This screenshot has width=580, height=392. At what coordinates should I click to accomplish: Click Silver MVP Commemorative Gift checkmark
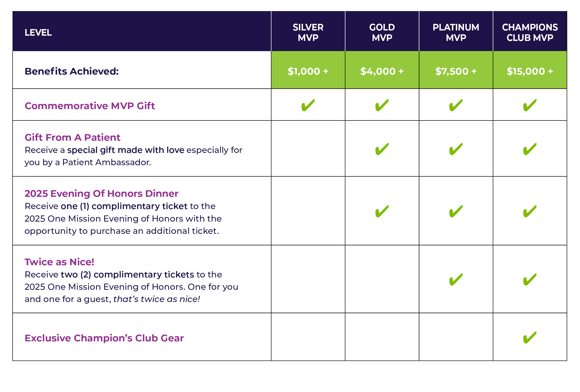(308, 105)
